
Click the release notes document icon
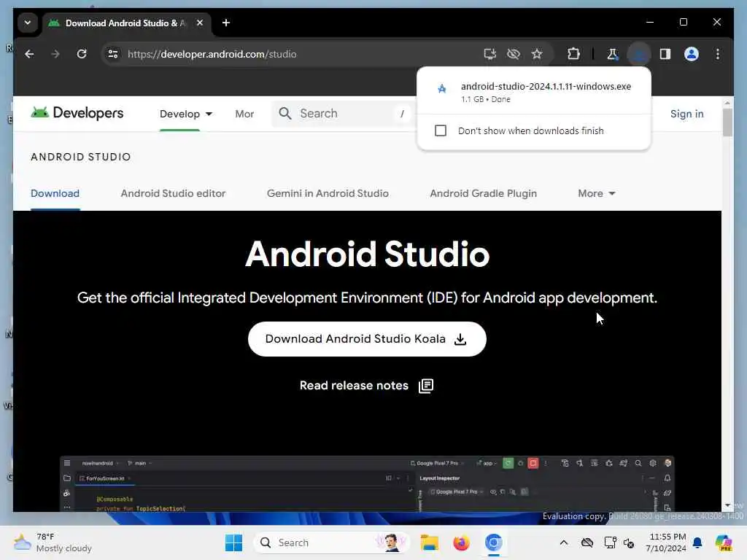(426, 386)
